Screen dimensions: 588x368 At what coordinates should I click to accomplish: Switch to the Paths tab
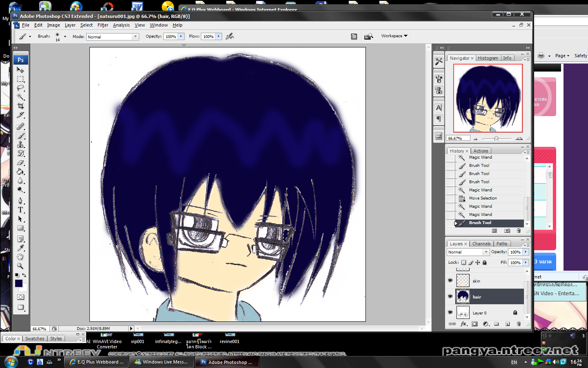point(502,244)
